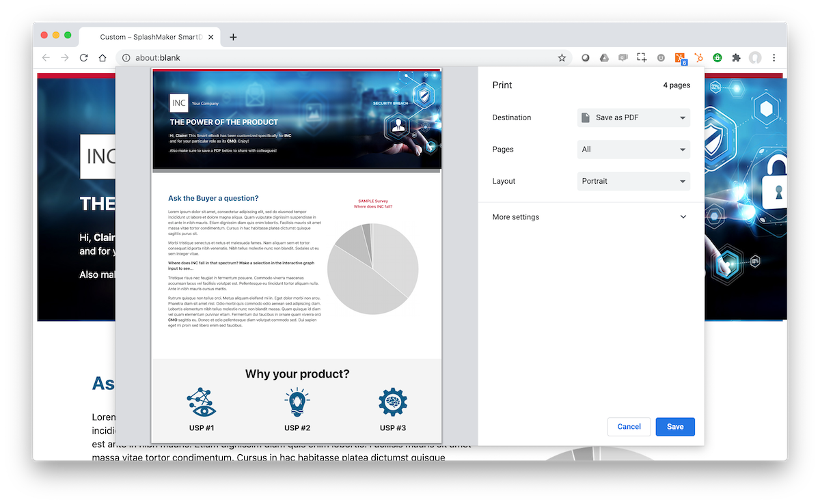Bookmark this page with the star icon
This screenshot has width=820, height=504.
pos(562,58)
